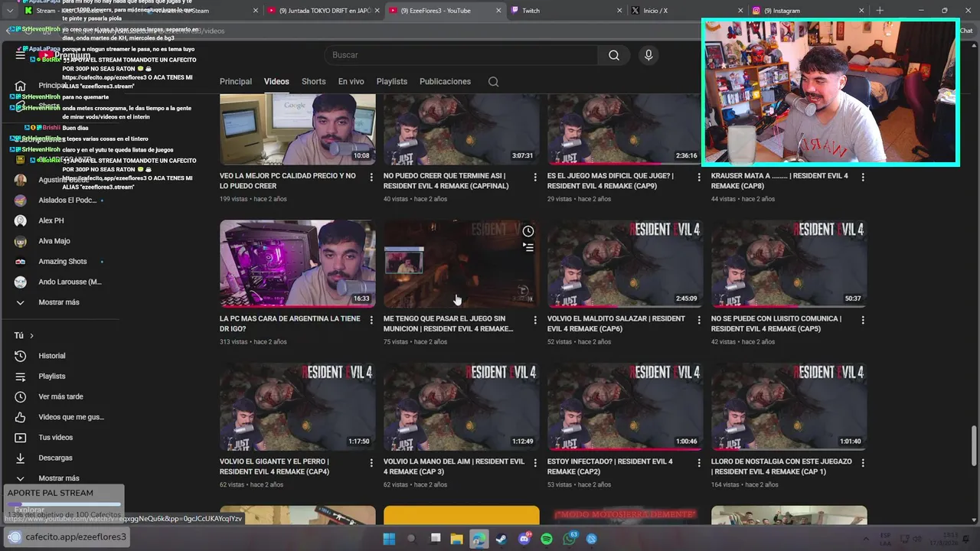Play NO SE PUEDE CON LUISITO COMUNICA thumbnail
The image size is (980, 551).
click(789, 264)
